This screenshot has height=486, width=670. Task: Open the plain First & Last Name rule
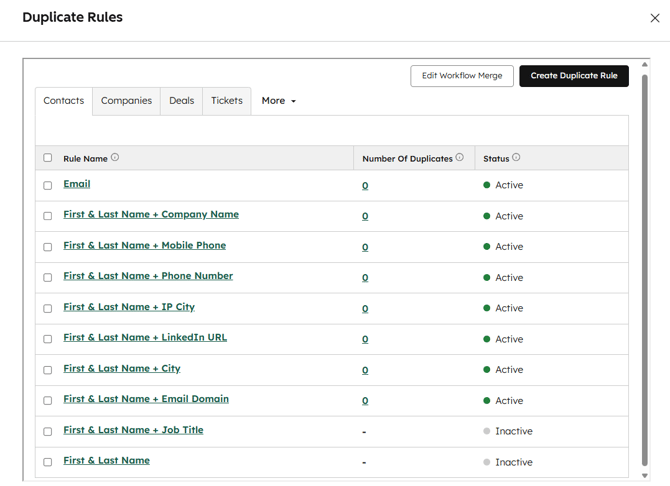point(107,460)
